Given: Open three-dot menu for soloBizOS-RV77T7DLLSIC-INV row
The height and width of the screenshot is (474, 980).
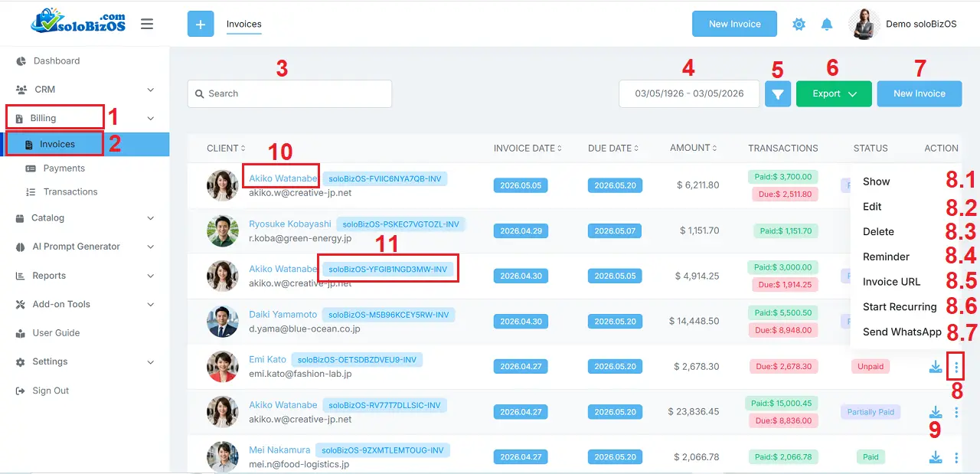Looking at the screenshot, I should pos(956,412).
